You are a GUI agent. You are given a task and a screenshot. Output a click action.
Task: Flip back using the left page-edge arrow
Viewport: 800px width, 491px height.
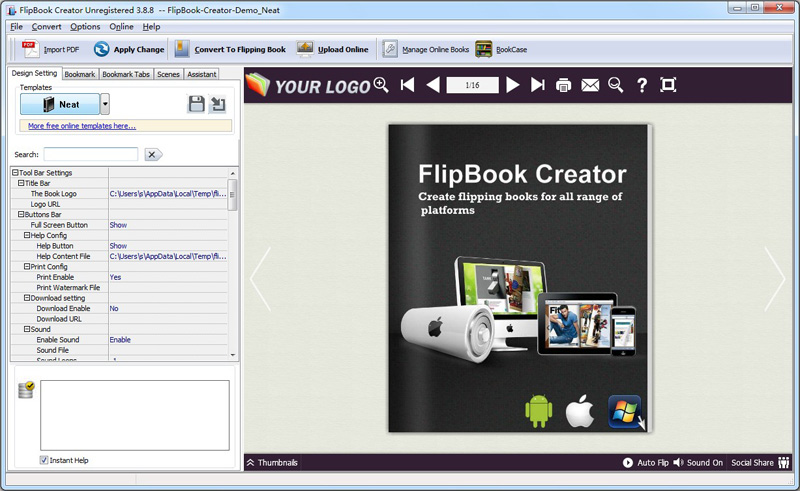pos(261,279)
